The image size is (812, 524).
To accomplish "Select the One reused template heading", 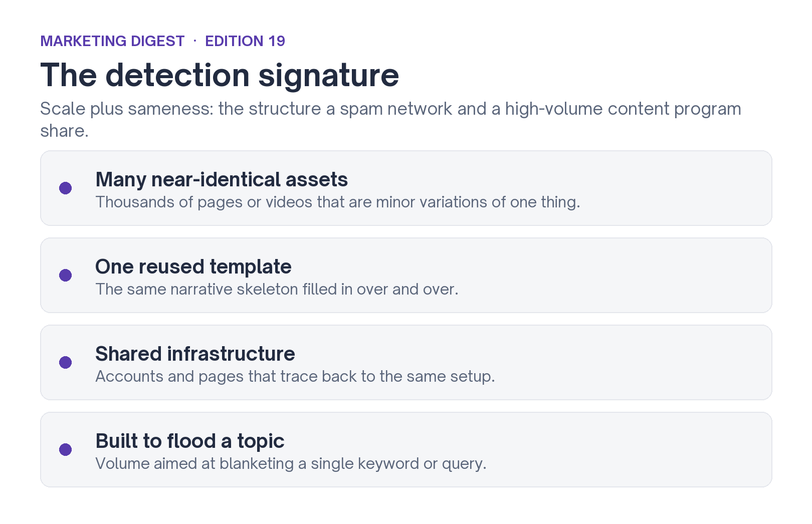I will (x=193, y=267).
